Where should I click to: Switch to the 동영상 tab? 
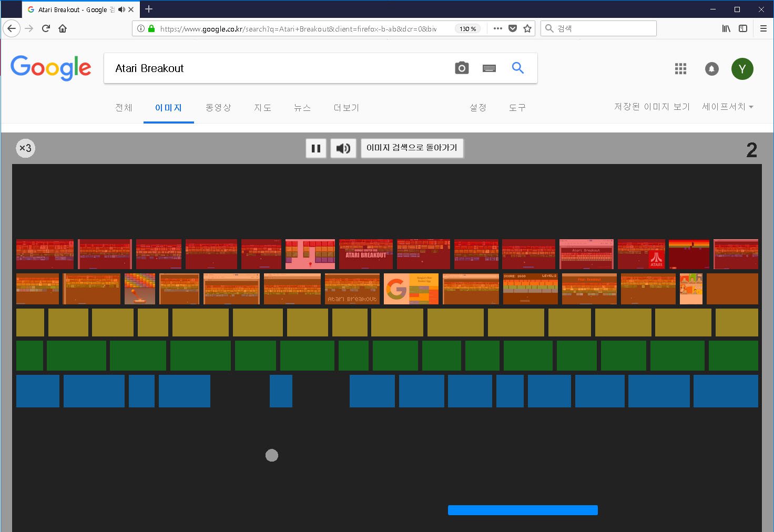click(x=218, y=108)
